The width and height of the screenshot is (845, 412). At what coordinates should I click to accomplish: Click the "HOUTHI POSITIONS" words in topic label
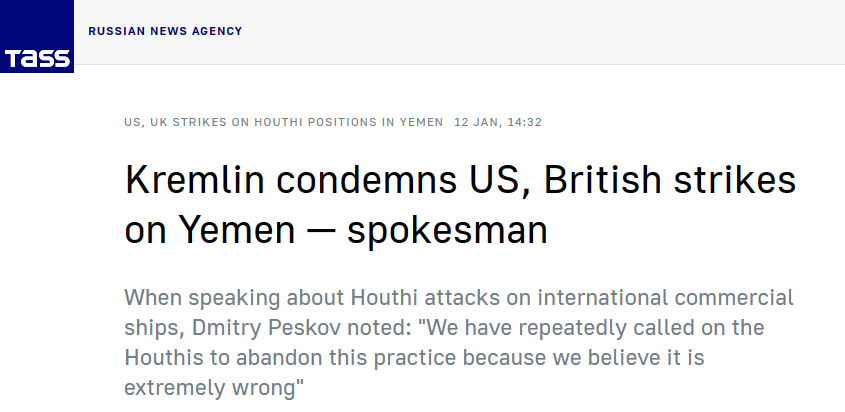coord(316,122)
